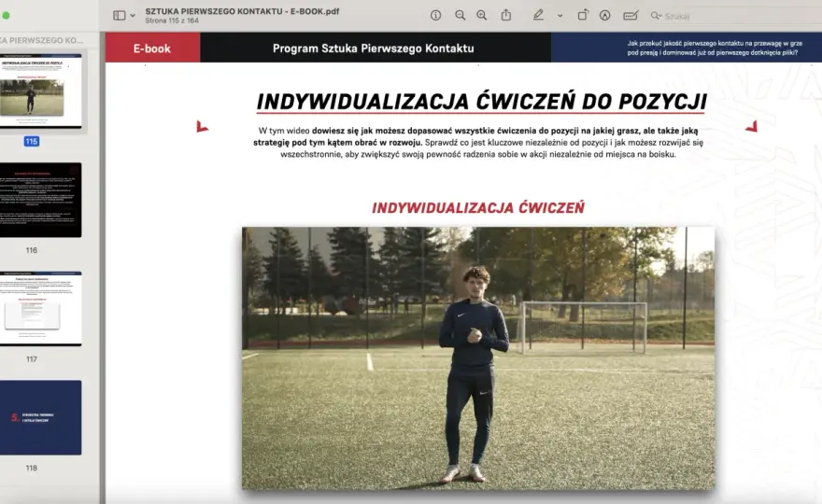
Task: Click the zoom out magnifier icon
Action: [x=460, y=16]
